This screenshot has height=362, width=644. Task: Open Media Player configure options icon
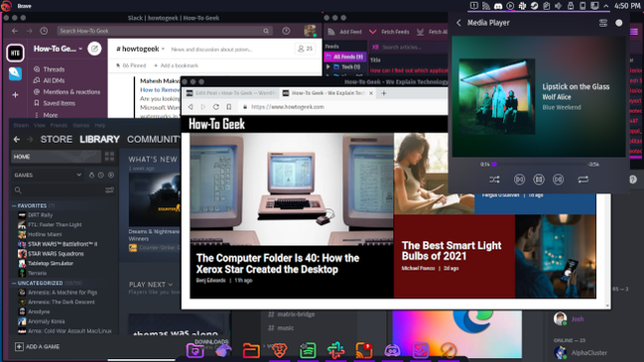pyautogui.click(x=603, y=23)
